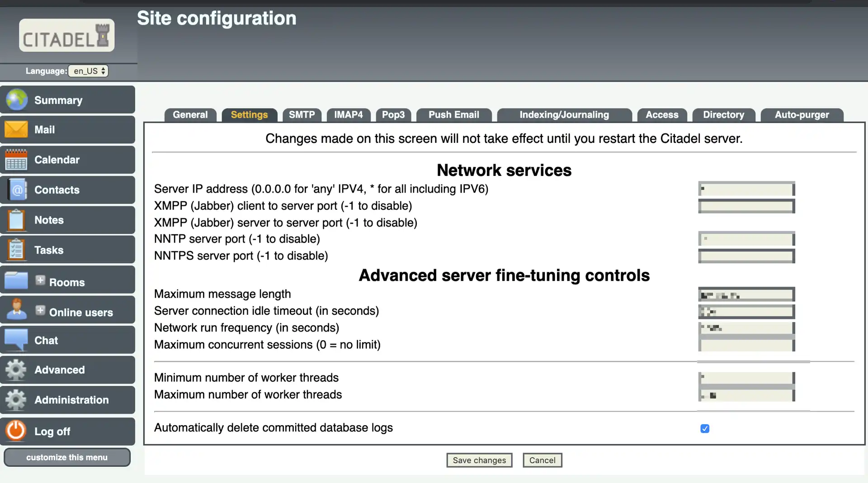
Task: Click the Notes clipboard icon
Action: click(16, 220)
